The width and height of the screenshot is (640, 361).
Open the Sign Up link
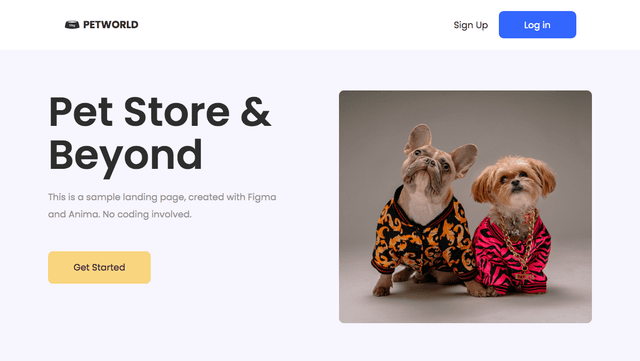point(471,25)
